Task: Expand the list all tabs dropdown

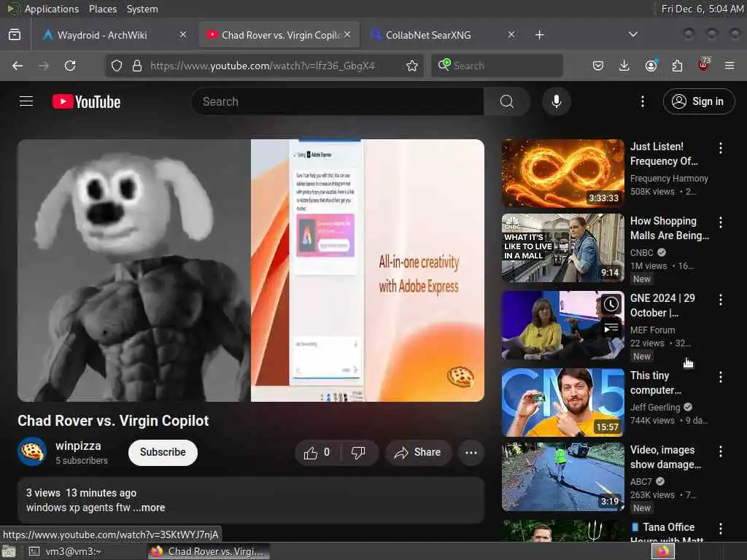Action: click(x=632, y=35)
